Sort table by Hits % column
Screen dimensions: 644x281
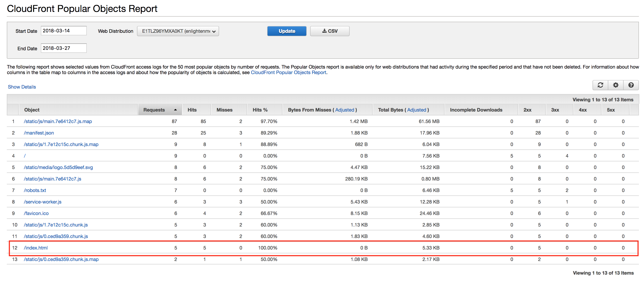coord(260,110)
